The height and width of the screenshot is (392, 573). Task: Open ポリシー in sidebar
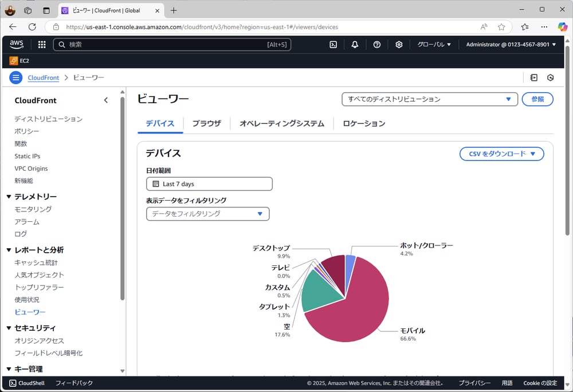point(26,131)
